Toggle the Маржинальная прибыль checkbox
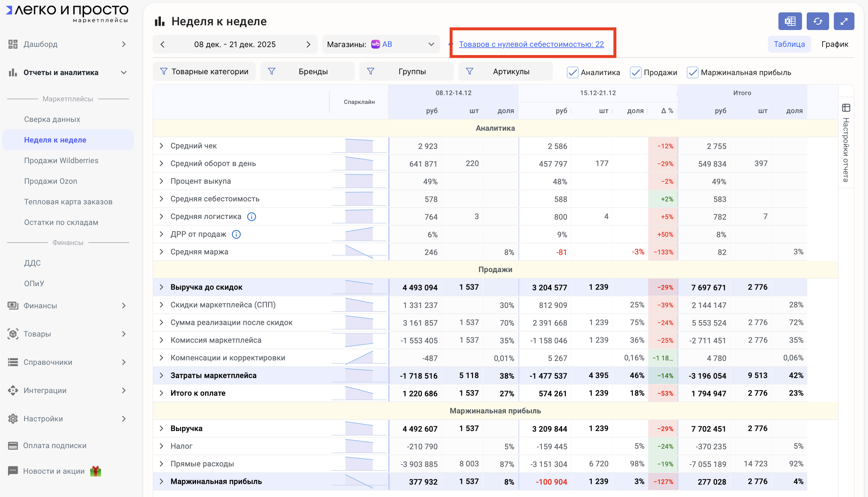Viewport: 868px width, 497px height. (x=692, y=72)
